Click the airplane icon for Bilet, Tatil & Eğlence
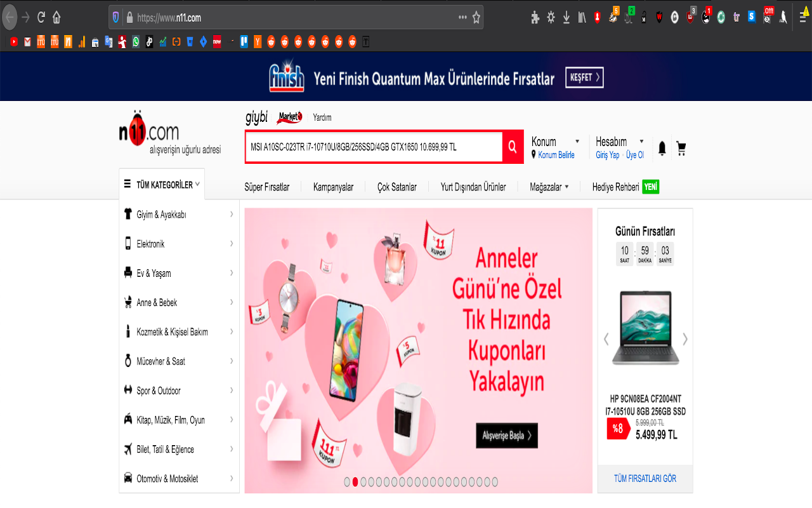 (128, 449)
